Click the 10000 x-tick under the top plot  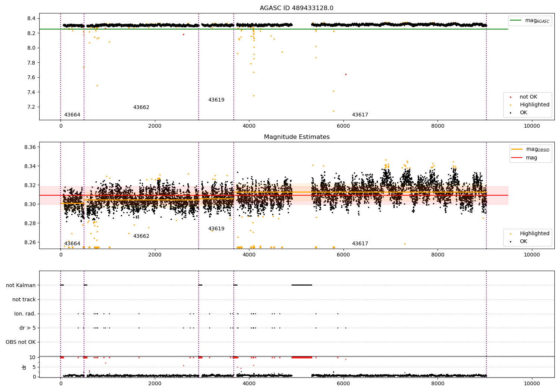tap(532, 126)
